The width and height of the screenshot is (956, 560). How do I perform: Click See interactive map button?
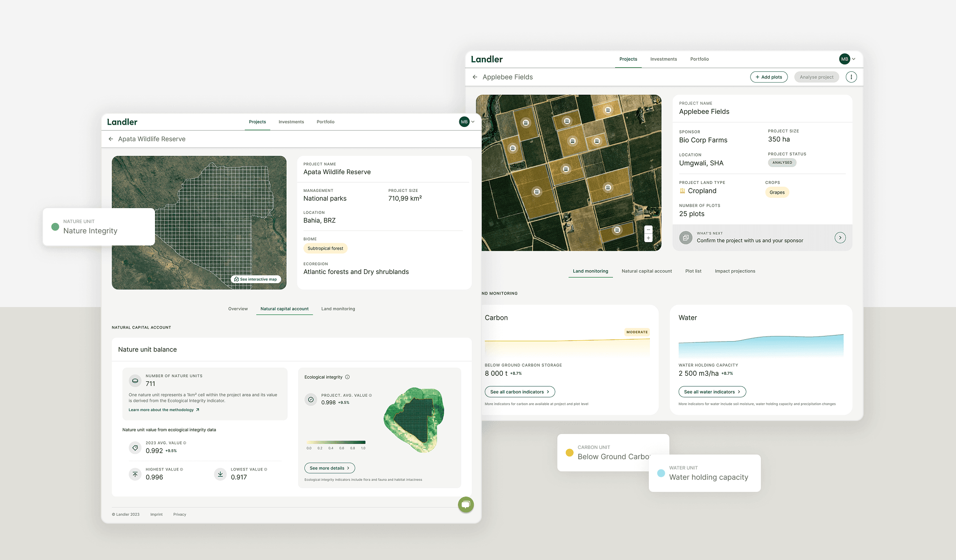[256, 279]
